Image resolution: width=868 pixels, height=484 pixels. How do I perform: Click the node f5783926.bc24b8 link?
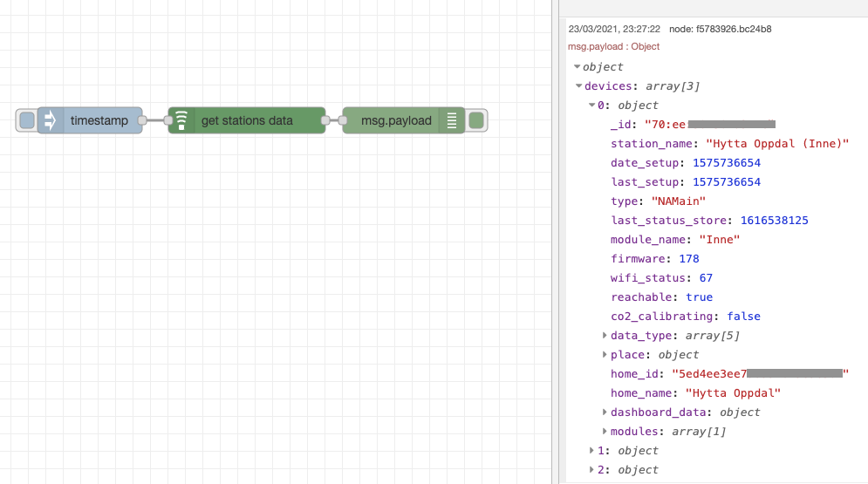720,29
